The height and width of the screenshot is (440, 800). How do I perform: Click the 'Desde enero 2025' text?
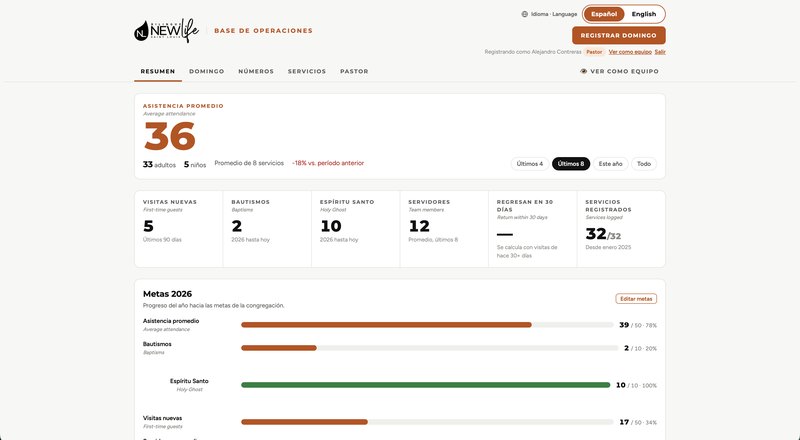coord(608,247)
